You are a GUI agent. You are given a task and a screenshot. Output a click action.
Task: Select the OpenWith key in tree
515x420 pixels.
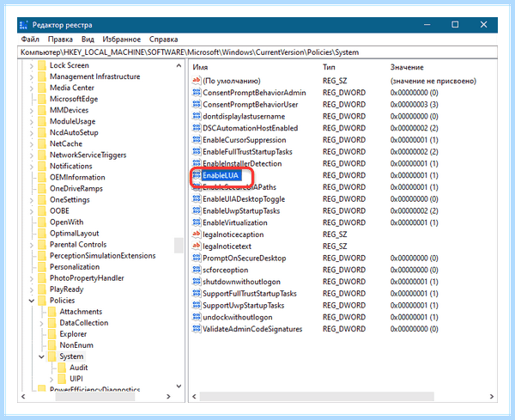[x=67, y=222]
